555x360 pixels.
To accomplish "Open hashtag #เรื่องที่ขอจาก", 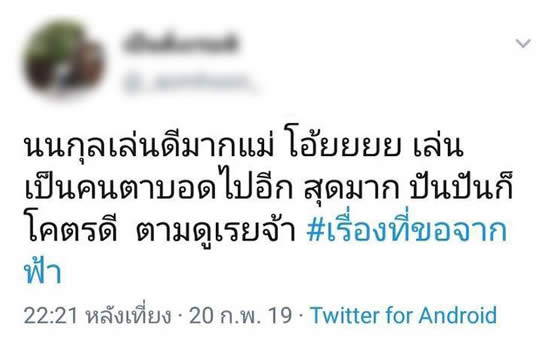I will 407,231.
